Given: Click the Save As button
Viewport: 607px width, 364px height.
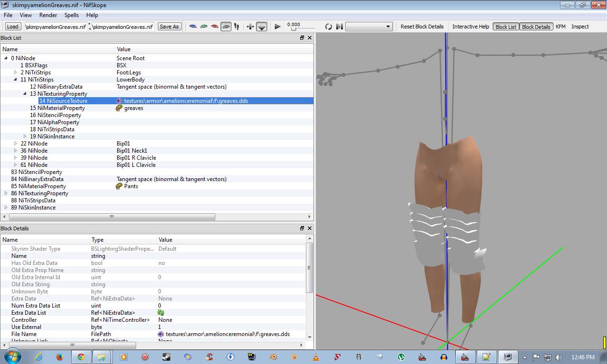Looking at the screenshot, I should click(x=169, y=27).
